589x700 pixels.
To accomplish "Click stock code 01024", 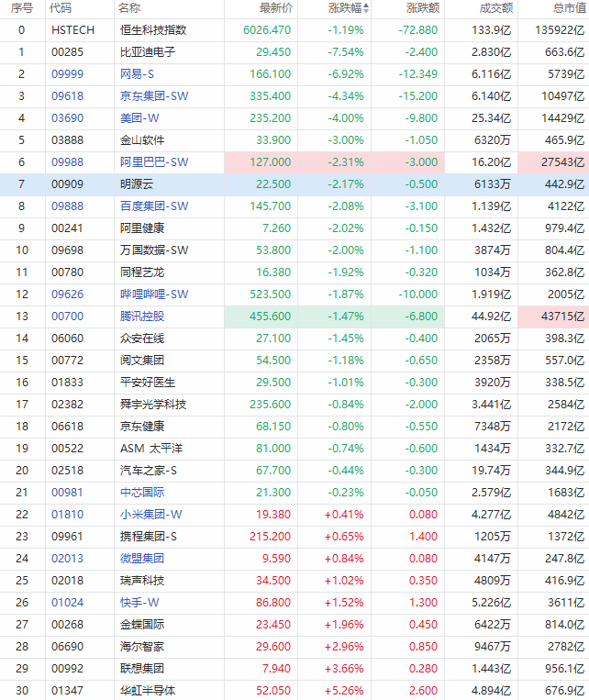I will 67,603.
